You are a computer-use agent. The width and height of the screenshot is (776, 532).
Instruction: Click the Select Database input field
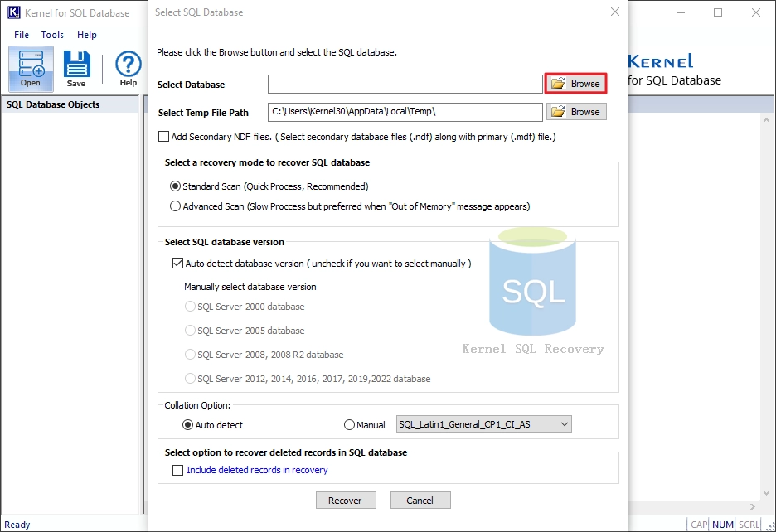(405, 85)
